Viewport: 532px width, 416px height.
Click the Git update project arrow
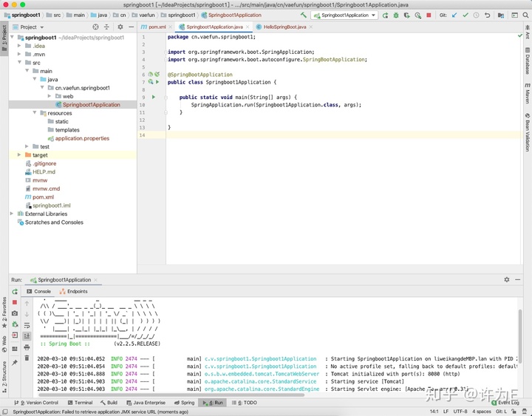(454, 16)
